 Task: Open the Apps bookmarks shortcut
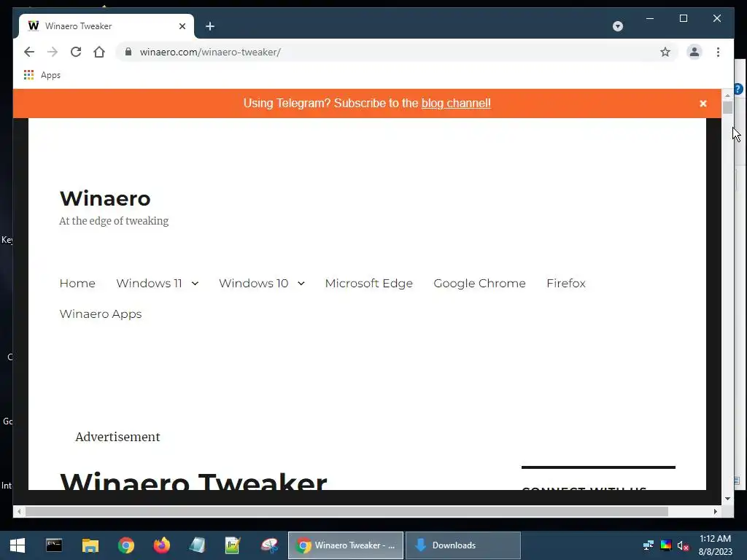point(42,75)
